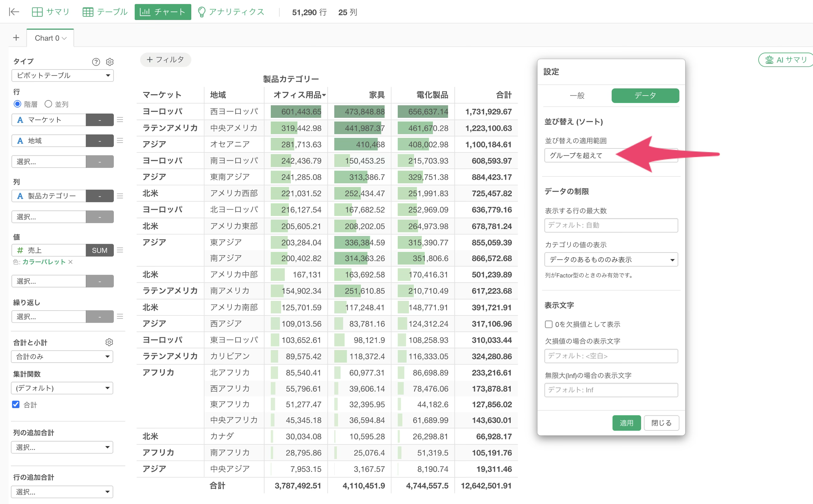Open 合計と小計 settings gear icon
Image resolution: width=813 pixels, height=504 pixels.
coord(109,342)
